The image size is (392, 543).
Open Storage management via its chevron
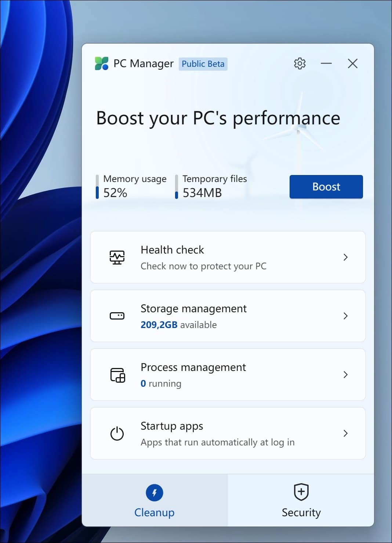345,316
